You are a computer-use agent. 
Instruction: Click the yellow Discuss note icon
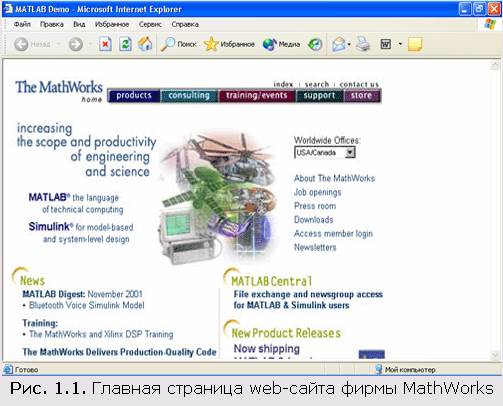(x=415, y=44)
